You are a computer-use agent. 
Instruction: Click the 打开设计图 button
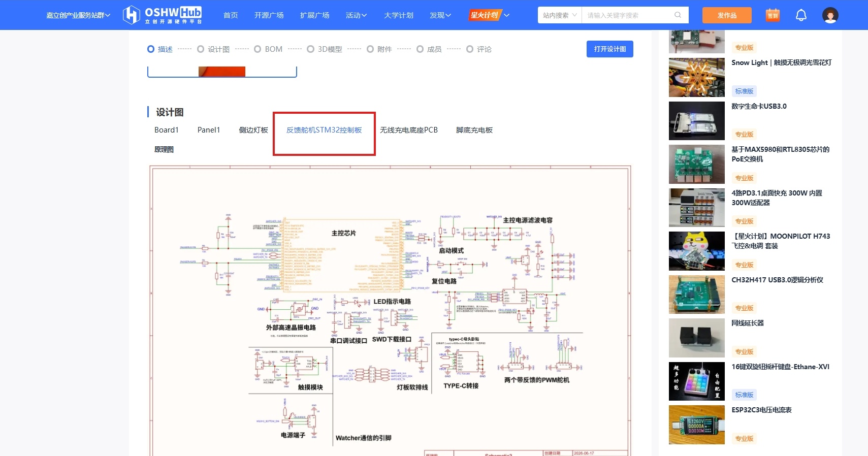[609, 49]
